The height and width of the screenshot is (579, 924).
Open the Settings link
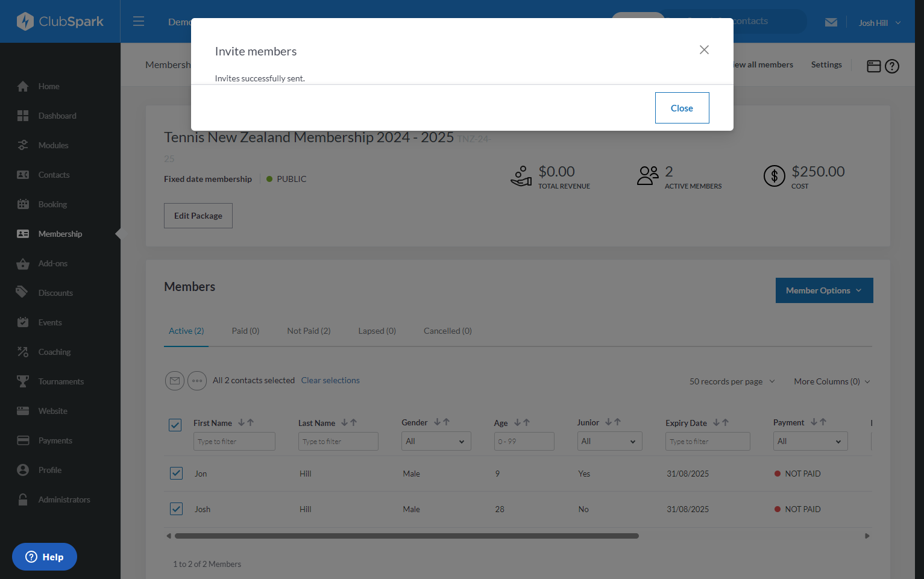(x=826, y=64)
